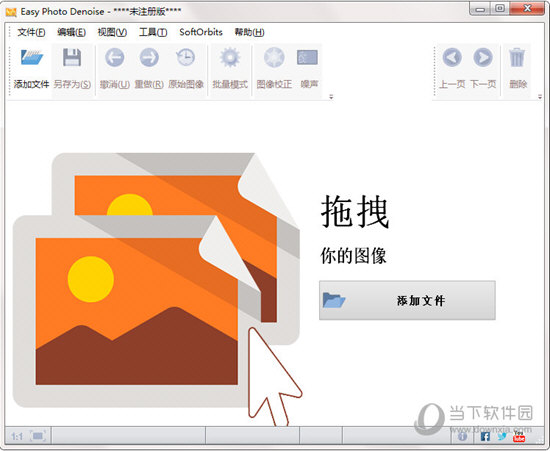Viewport: 550px width, 451px height.
Task: Click the 撤消 undo arrow icon
Action: (114, 58)
